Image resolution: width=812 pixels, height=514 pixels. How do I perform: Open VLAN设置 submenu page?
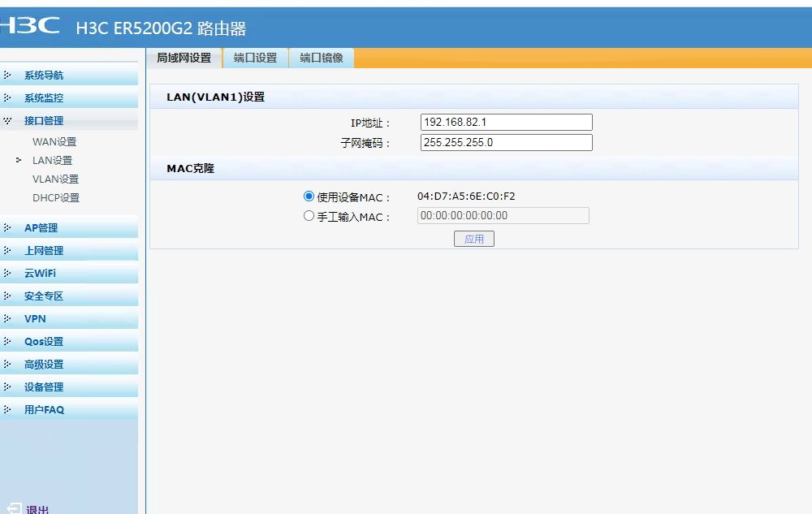point(55,179)
